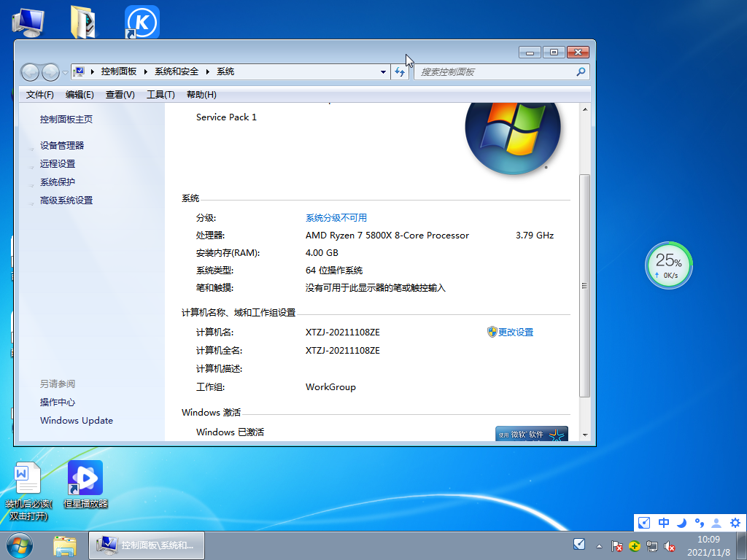Open the Action Center flag icon
The width and height of the screenshot is (747, 560).
click(616, 546)
